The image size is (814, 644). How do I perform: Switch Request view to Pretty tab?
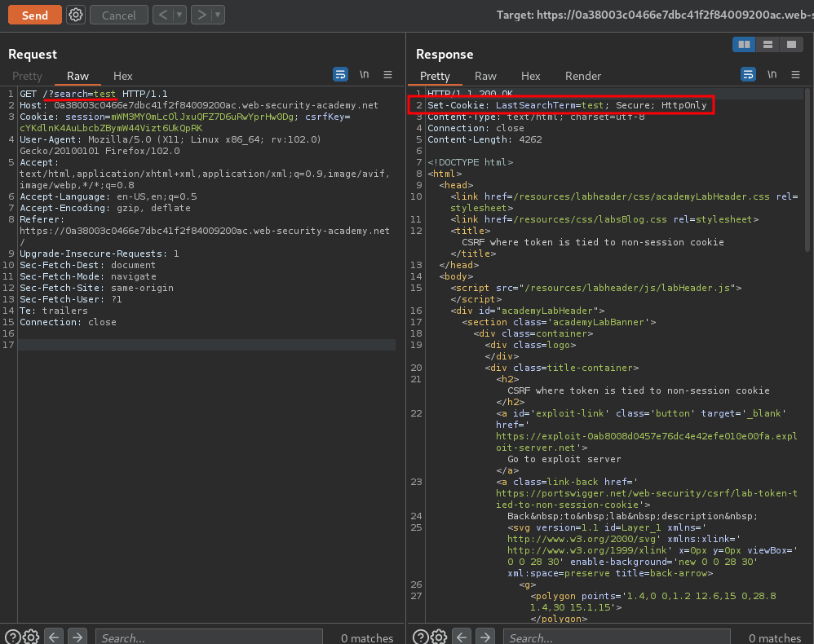pos(27,76)
